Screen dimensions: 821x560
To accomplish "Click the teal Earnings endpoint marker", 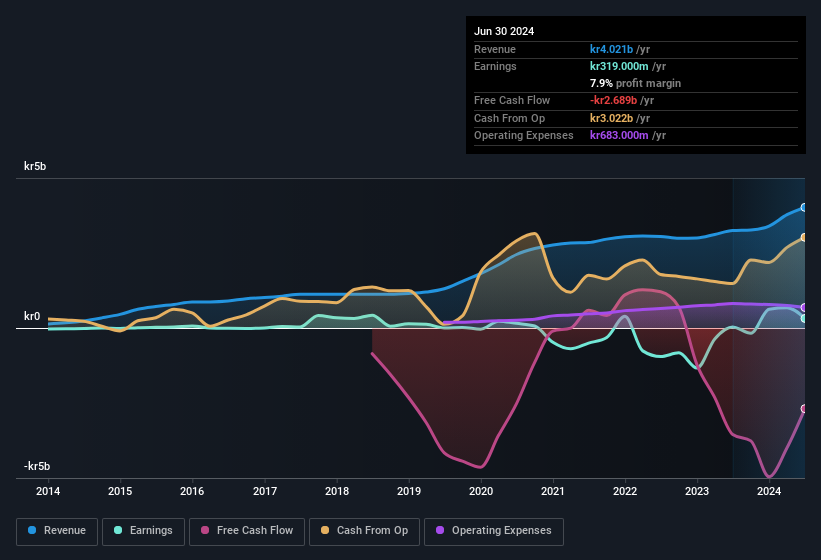I will pos(804,318).
